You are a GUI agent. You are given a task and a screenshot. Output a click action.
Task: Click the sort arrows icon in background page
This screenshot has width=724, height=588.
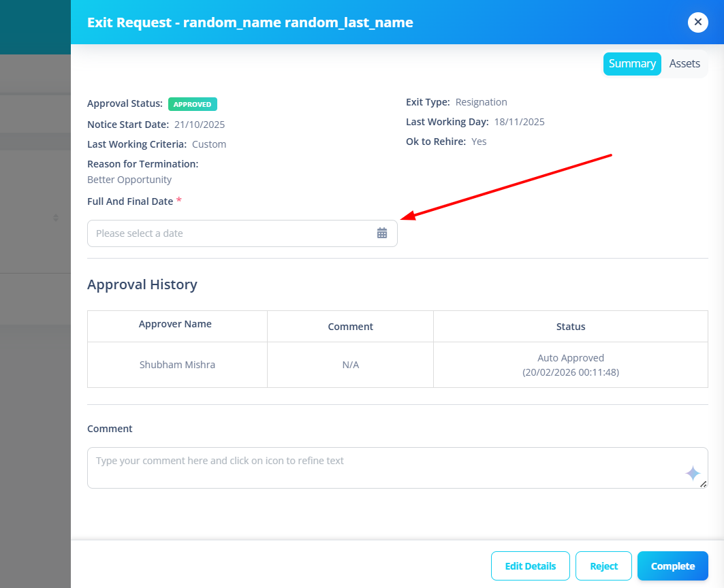(56, 218)
